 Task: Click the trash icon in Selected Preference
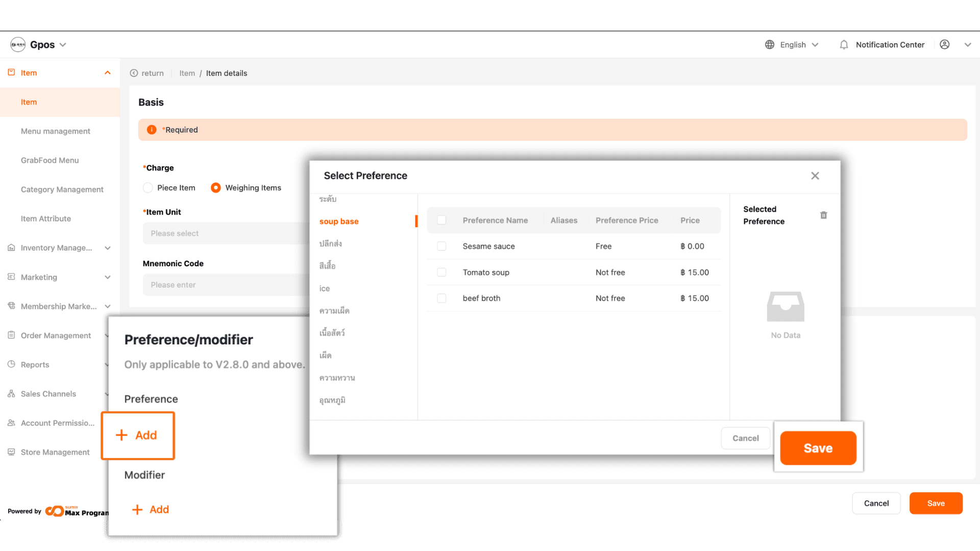tap(823, 215)
